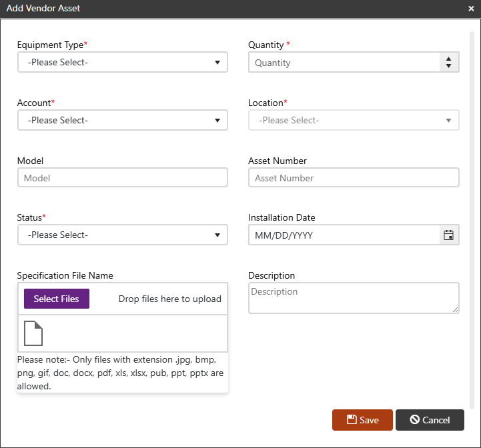Focus the Asset Number field
481x448 pixels.
point(354,177)
